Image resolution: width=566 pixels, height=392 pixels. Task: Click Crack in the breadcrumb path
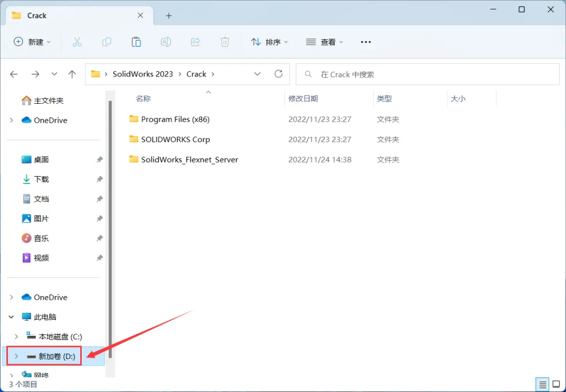coord(197,74)
